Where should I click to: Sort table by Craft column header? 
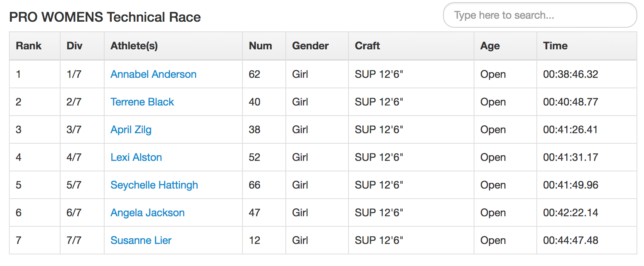(x=367, y=46)
